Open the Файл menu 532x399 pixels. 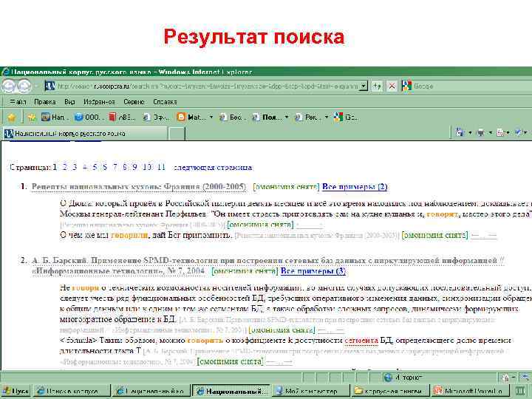18,102
